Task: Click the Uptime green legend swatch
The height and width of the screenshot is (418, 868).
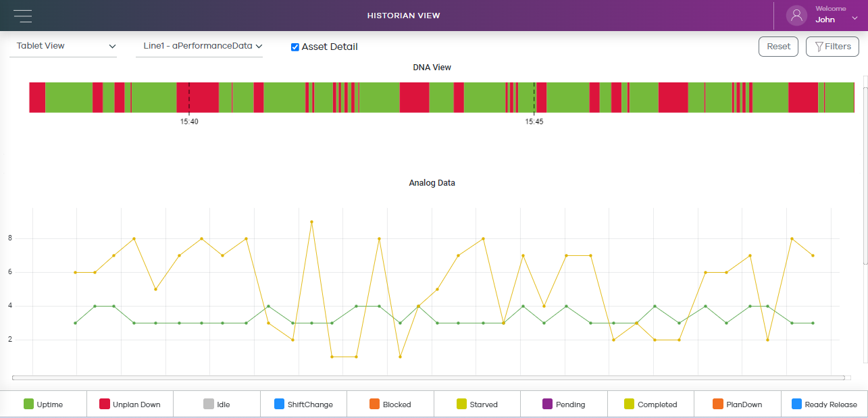Action: click(x=28, y=404)
